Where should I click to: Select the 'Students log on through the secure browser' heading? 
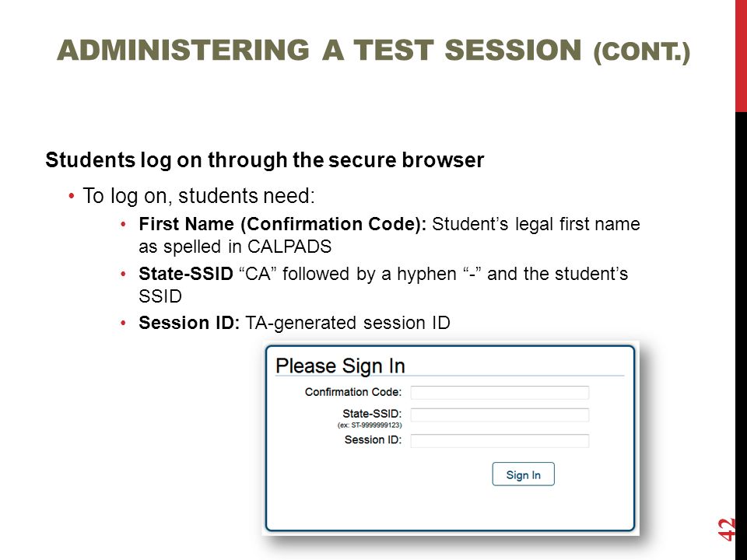[x=265, y=160]
